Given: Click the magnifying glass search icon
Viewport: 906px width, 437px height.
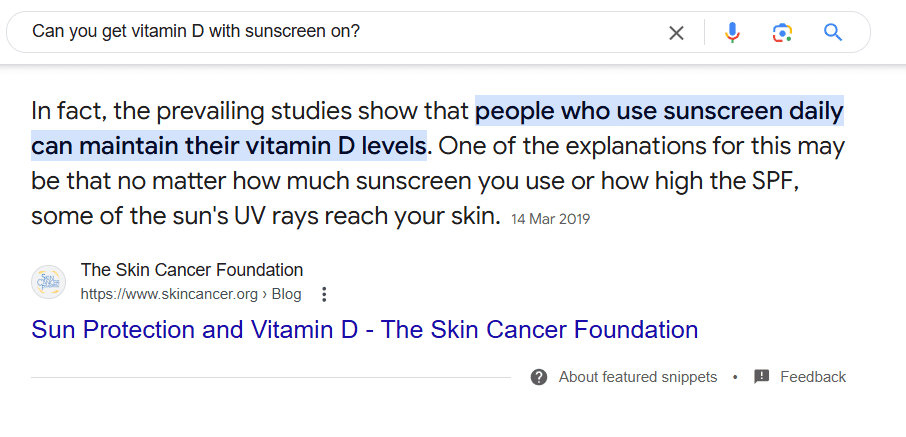Looking at the screenshot, I should click(833, 33).
